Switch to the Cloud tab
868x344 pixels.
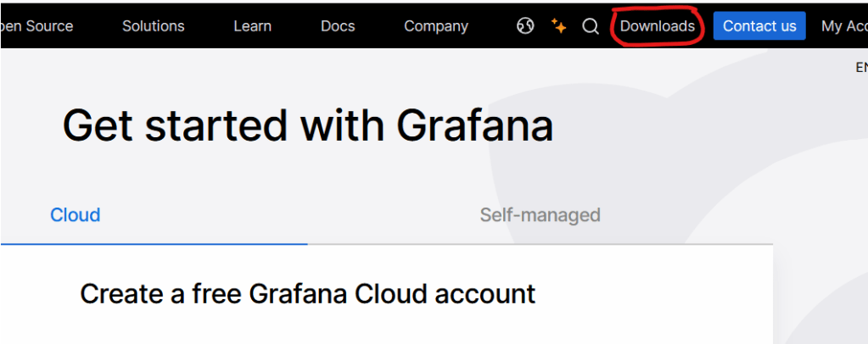coord(76,215)
